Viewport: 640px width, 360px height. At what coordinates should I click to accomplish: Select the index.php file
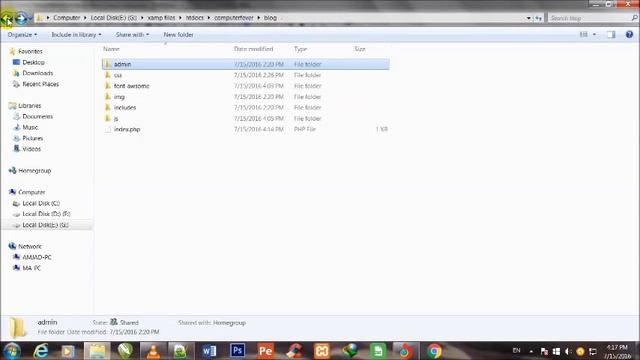click(246, 129)
